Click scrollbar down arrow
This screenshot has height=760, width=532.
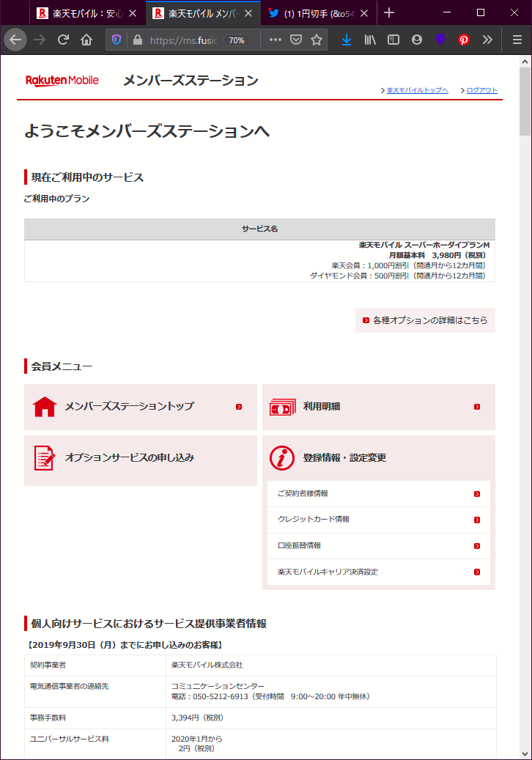click(x=525, y=753)
